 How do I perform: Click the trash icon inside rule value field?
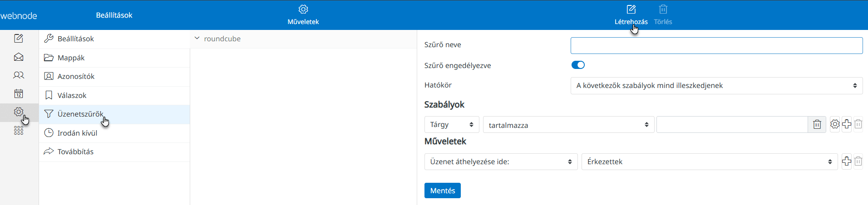[817, 124]
